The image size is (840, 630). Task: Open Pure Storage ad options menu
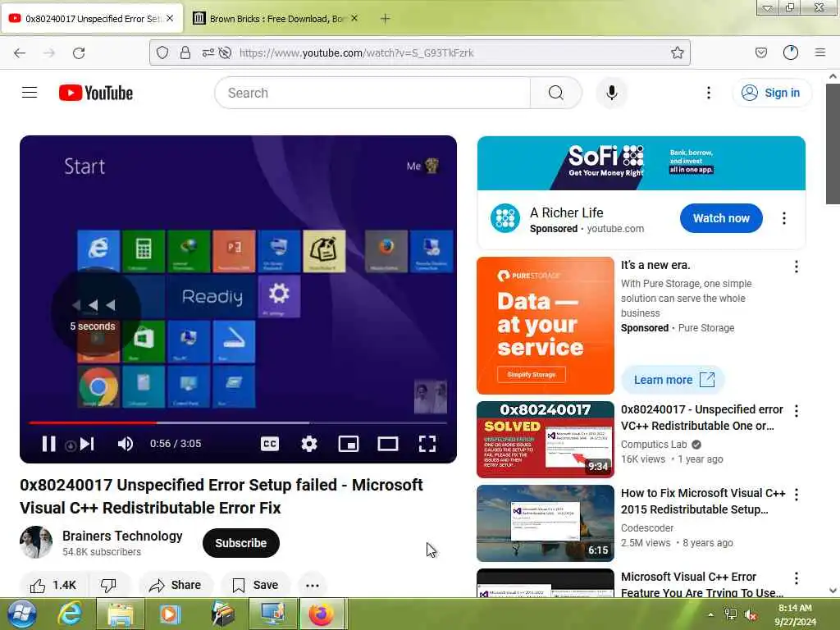pos(796,267)
